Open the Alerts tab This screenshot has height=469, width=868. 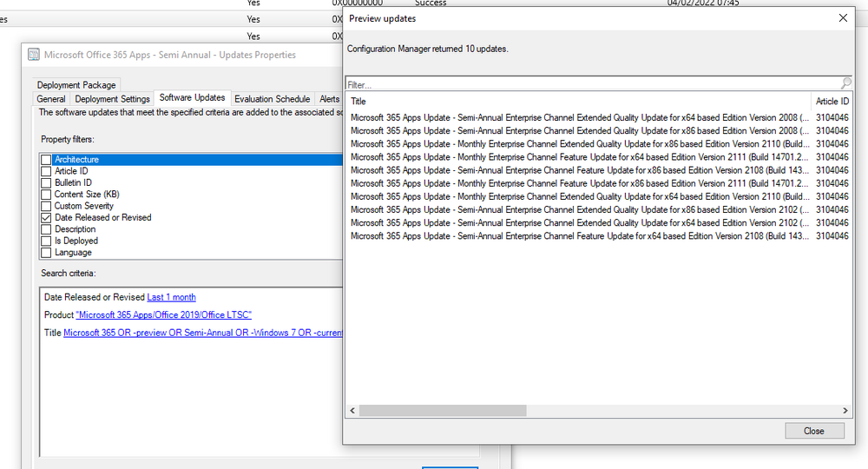pyautogui.click(x=329, y=98)
